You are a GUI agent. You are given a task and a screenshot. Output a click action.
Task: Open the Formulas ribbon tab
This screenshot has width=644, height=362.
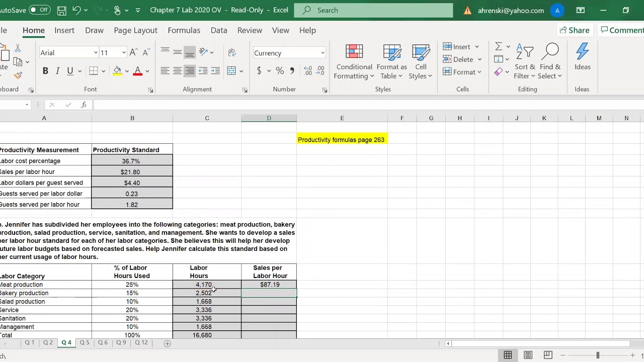click(x=184, y=30)
